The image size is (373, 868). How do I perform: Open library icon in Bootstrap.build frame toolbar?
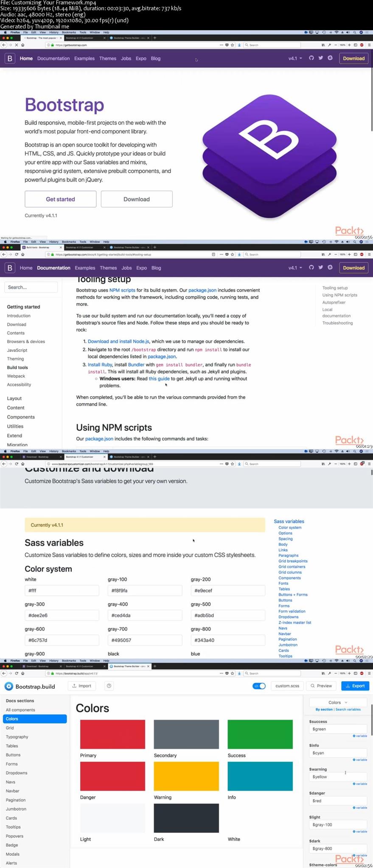[x=323, y=673]
